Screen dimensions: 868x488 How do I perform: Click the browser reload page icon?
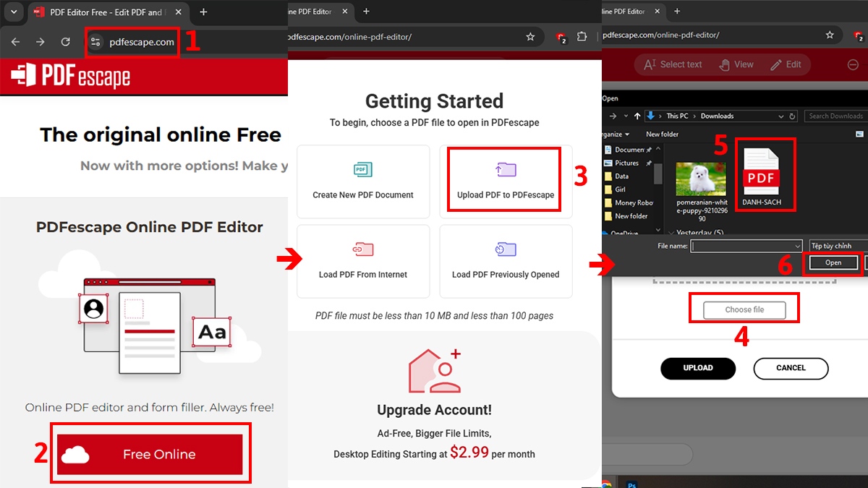(x=65, y=42)
